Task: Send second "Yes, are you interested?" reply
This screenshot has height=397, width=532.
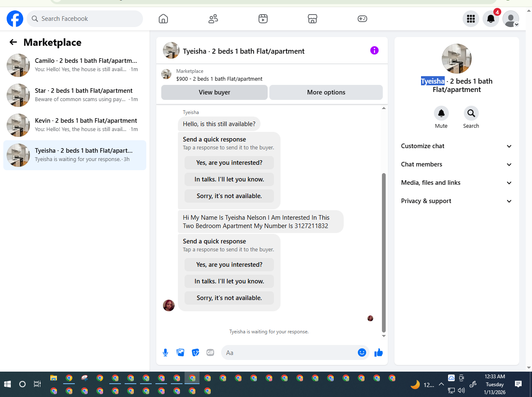Action: click(229, 265)
